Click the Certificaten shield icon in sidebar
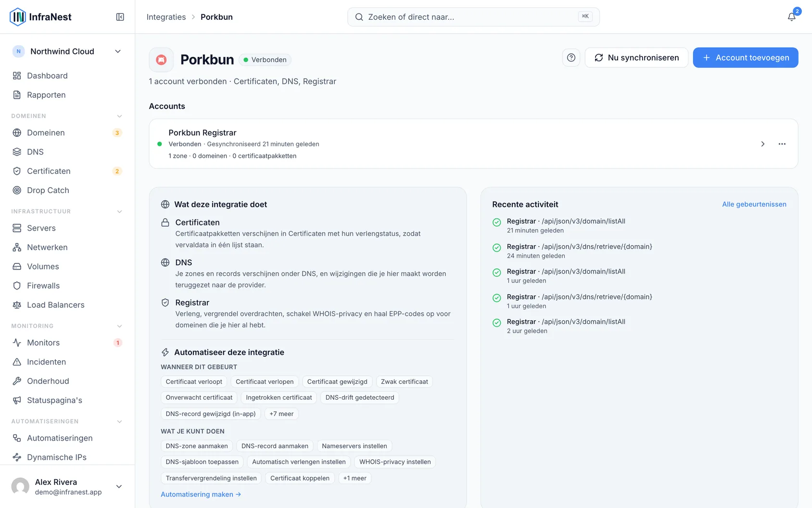Viewport: 812px width, 508px height. pyautogui.click(x=17, y=171)
